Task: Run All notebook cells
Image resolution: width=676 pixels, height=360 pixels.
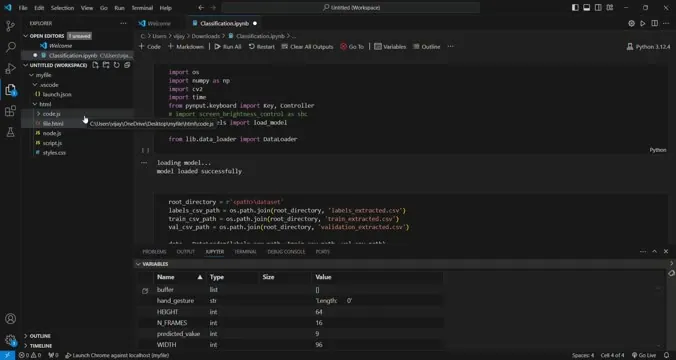Action: [x=228, y=47]
